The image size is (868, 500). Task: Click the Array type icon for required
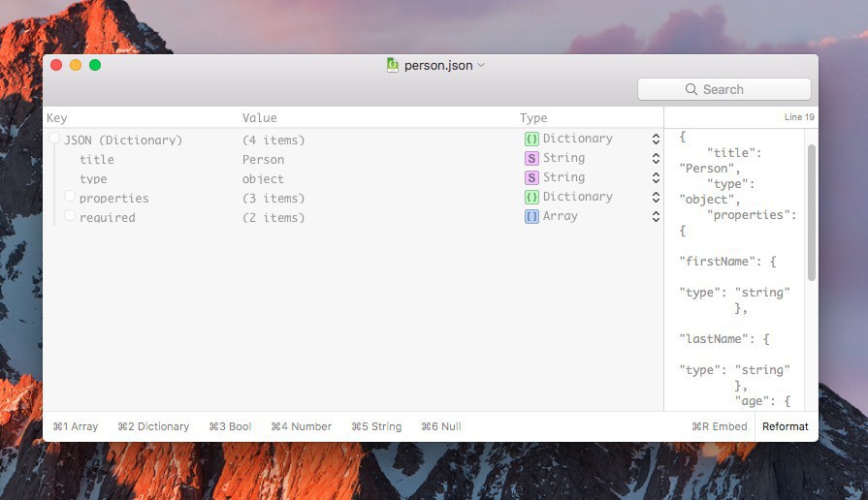[531, 216]
